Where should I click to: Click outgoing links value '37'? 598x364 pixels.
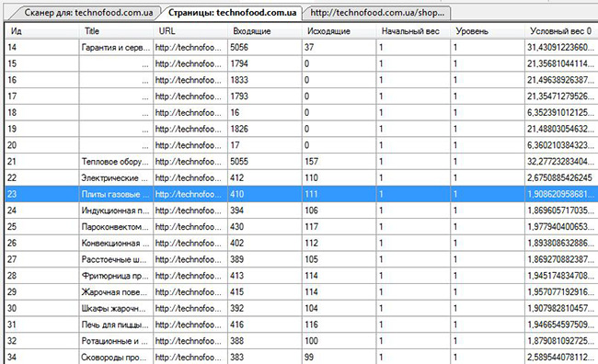(x=339, y=47)
